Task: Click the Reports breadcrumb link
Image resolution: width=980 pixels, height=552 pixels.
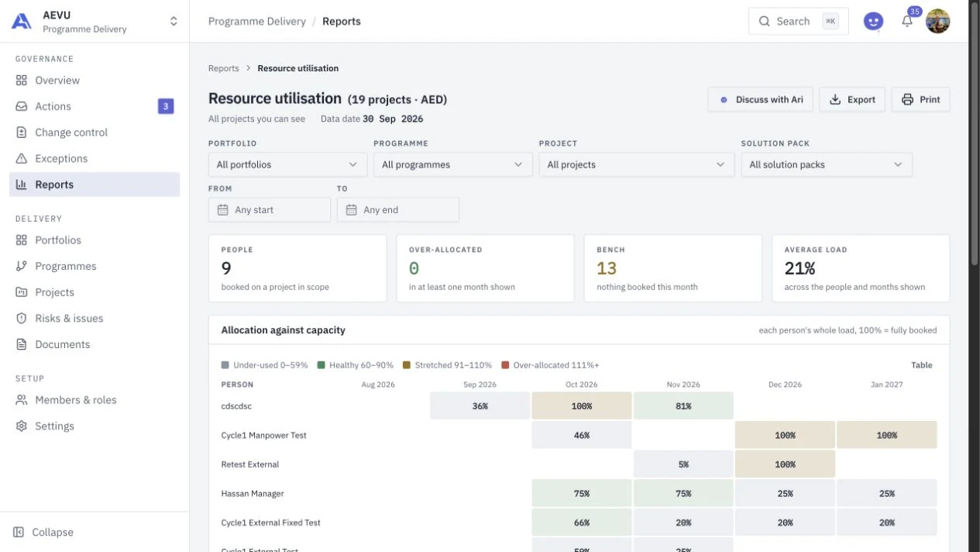Action: [x=224, y=68]
